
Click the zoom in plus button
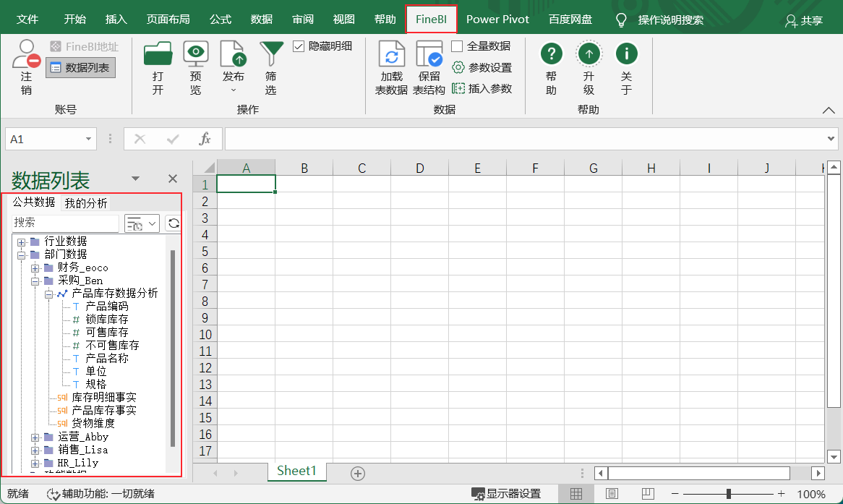(781, 494)
